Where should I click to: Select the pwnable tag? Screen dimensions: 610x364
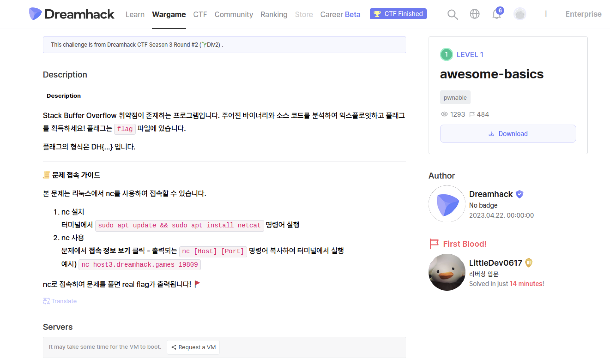[455, 97]
